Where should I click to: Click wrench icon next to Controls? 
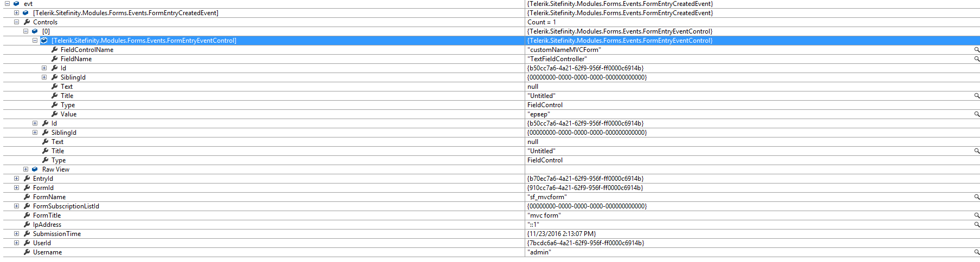point(27,22)
